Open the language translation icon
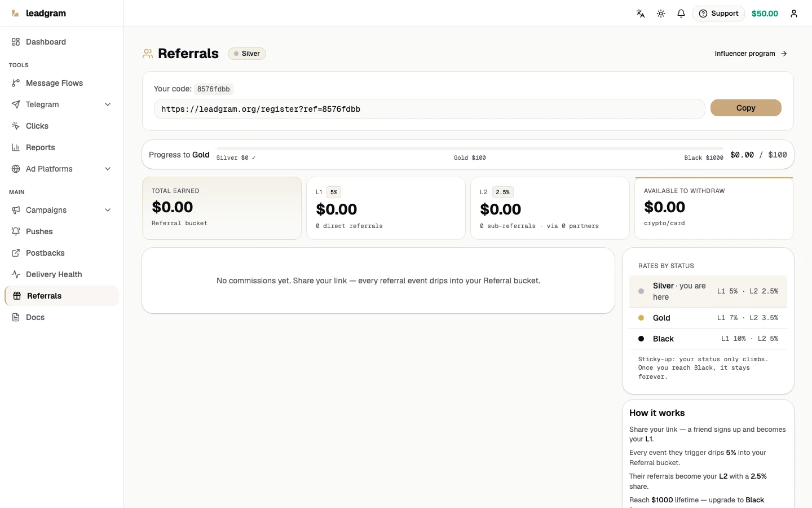This screenshot has height=508, width=812. [641, 14]
